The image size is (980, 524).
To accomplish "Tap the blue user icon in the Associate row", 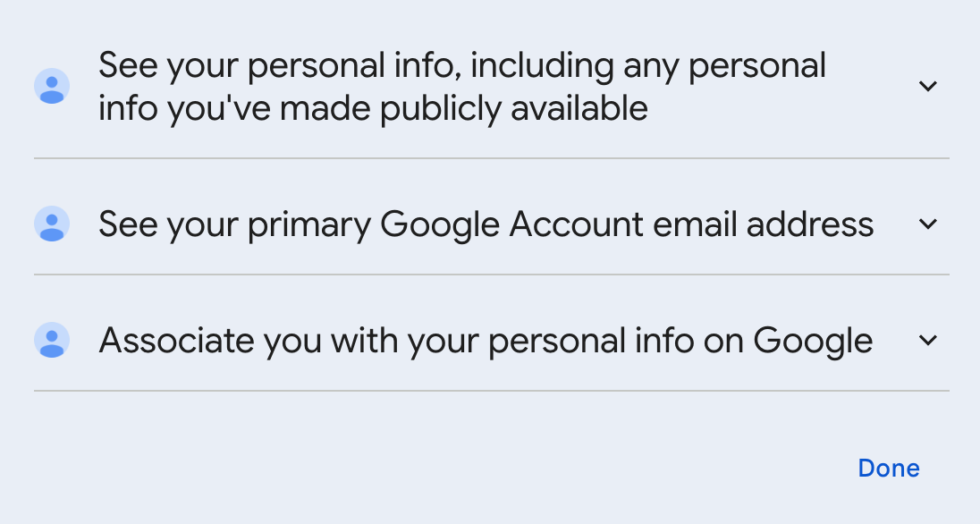I will point(52,340).
